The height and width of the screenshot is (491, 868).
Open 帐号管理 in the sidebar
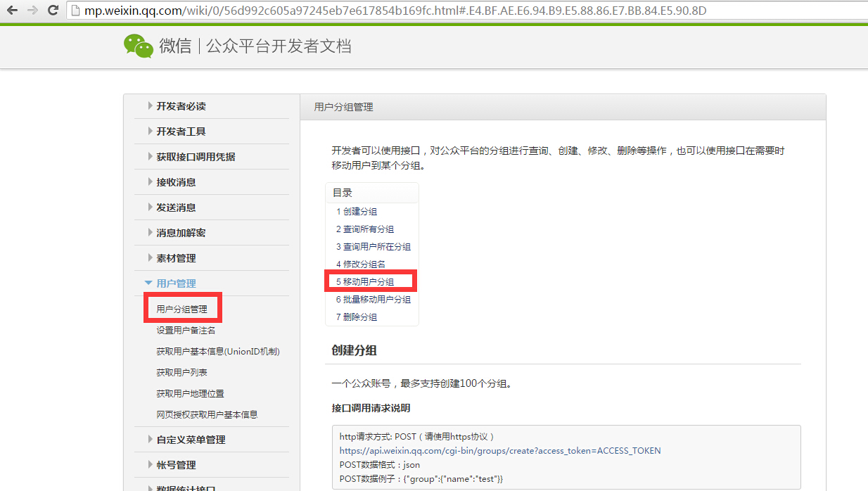176,465
